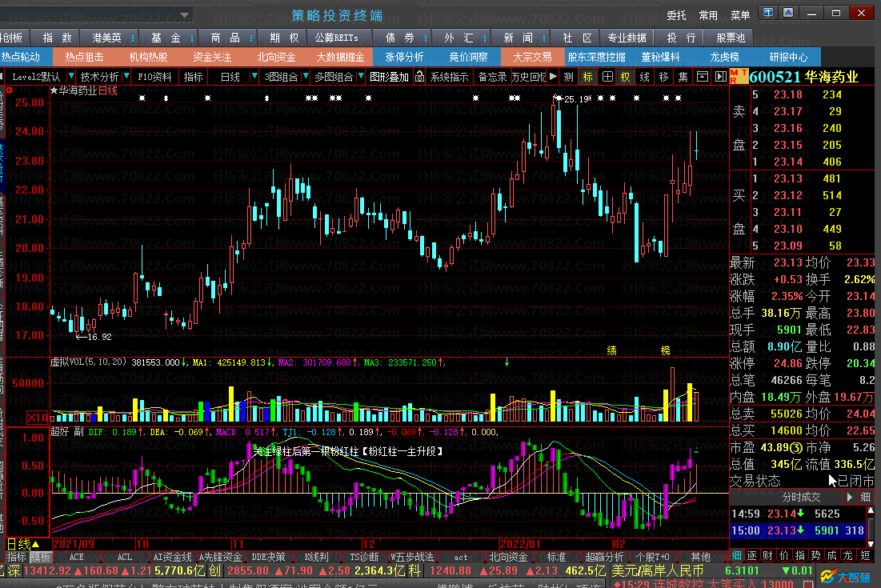Click the 600521 华海药业 stock title
The width and height of the screenshot is (881, 588).
pyautogui.click(x=804, y=77)
